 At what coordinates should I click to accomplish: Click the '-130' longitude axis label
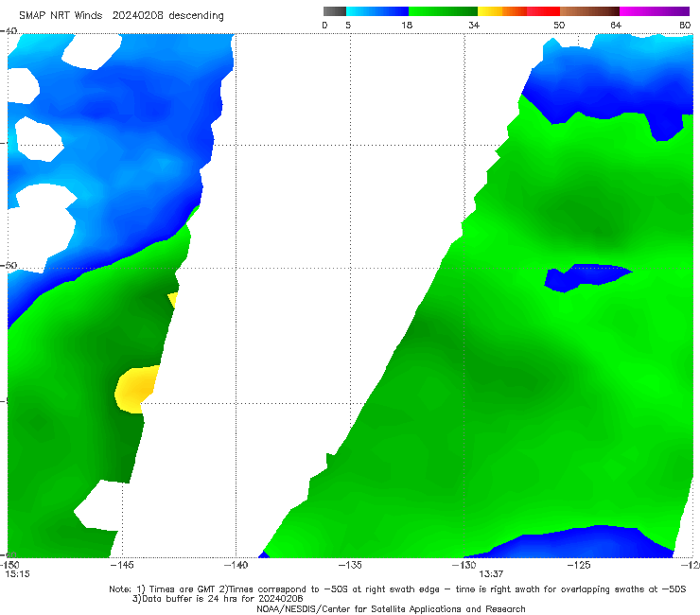click(x=464, y=565)
